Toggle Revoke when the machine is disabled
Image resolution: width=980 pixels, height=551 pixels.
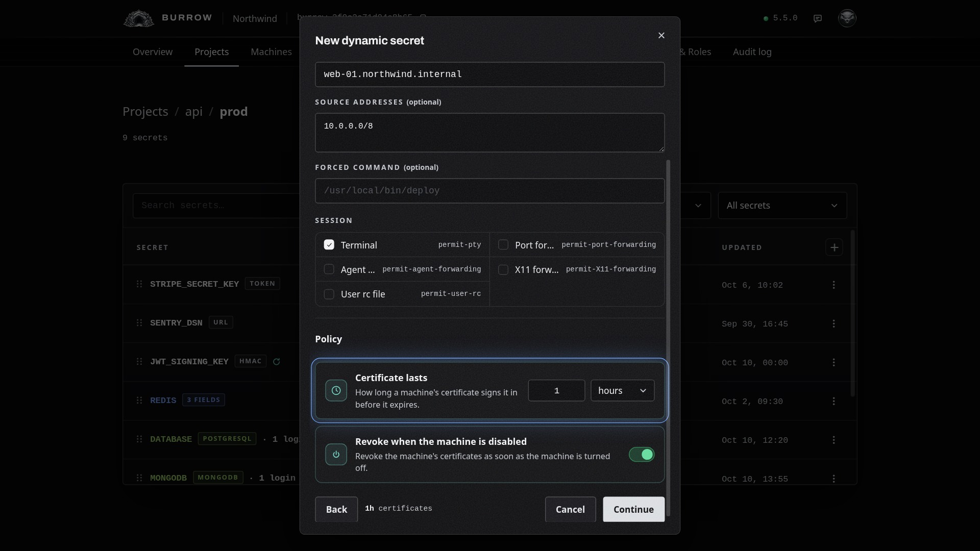(x=642, y=455)
